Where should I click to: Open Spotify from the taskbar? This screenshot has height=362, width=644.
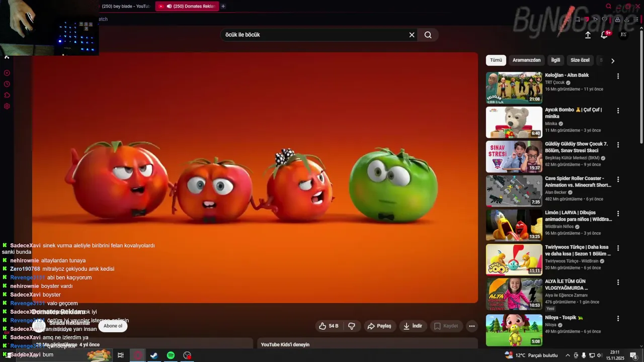pyautogui.click(x=171, y=355)
